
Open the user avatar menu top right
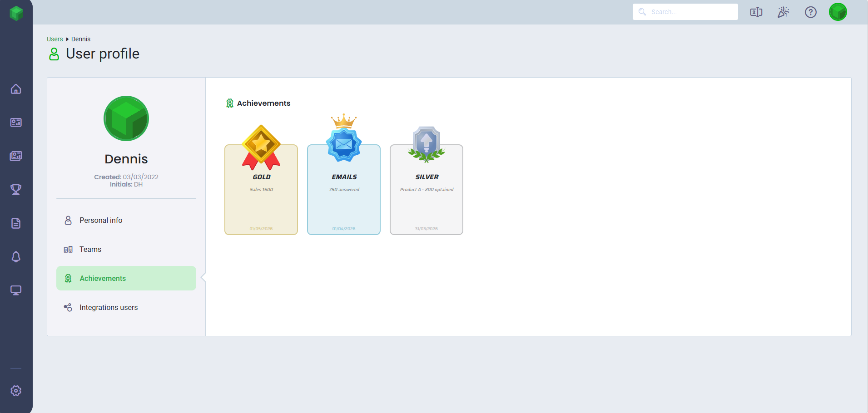point(838,12)
